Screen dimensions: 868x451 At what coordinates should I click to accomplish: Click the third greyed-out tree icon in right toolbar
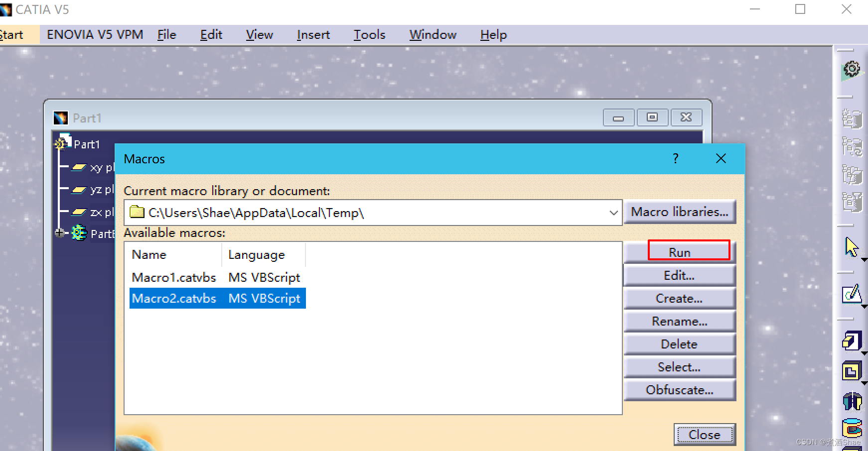click(852, 175)
